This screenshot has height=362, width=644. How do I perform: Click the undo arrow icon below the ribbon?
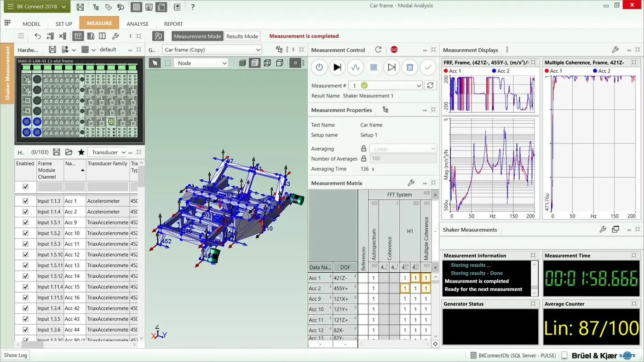[37, 36]
